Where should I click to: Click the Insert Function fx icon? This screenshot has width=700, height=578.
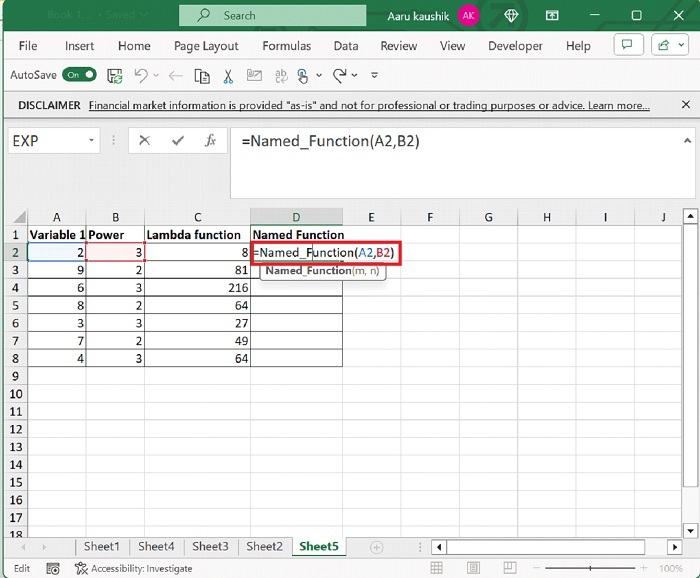pyautogui.click(x=210, y=141)
